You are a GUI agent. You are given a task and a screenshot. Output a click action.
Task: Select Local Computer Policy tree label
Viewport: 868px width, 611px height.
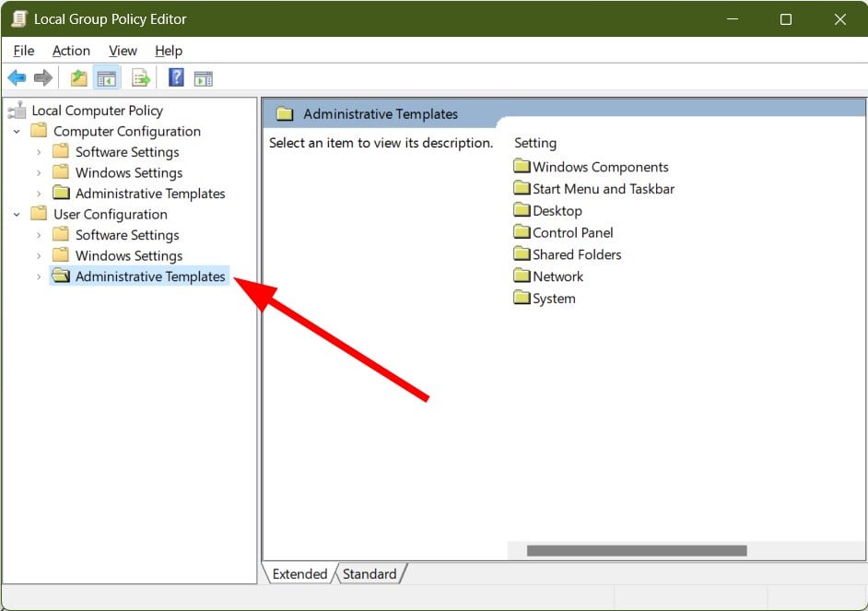(98, 111)
